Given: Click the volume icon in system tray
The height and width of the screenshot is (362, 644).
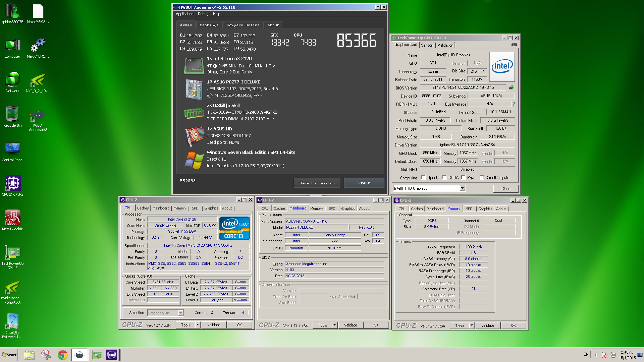Looking at the screenshot, I should tap(597, 355).
